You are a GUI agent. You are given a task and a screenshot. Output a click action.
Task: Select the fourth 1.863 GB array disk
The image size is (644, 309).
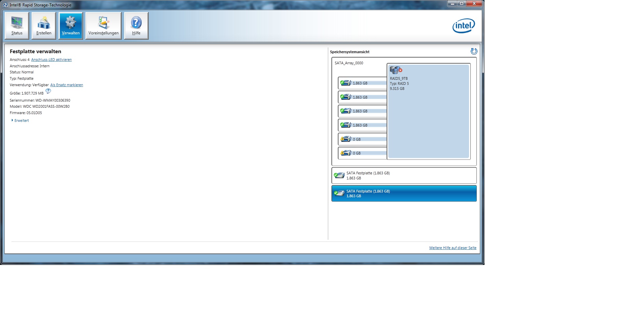point(363,125)
